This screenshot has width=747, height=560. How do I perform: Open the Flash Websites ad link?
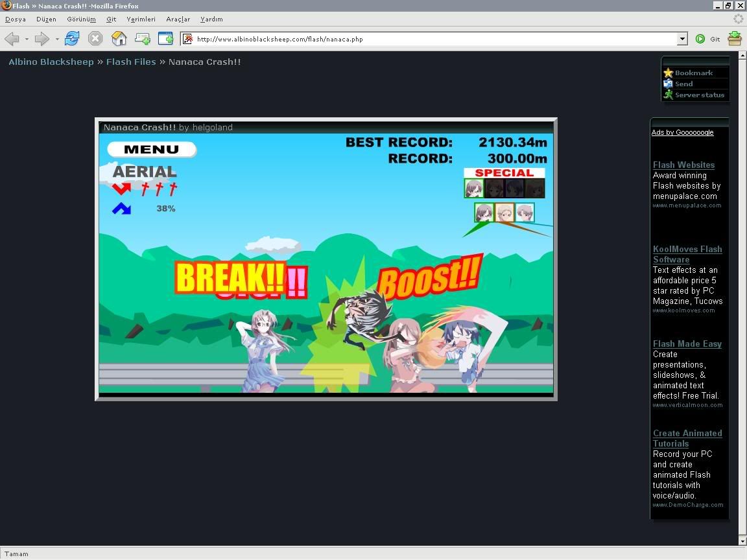tap(683, 165)
